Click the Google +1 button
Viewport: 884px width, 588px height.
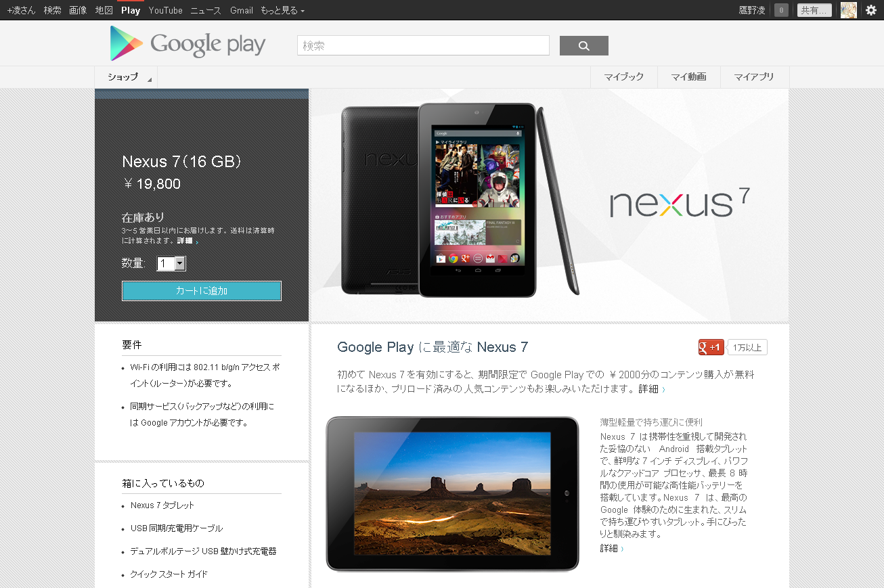click(711, 347)
